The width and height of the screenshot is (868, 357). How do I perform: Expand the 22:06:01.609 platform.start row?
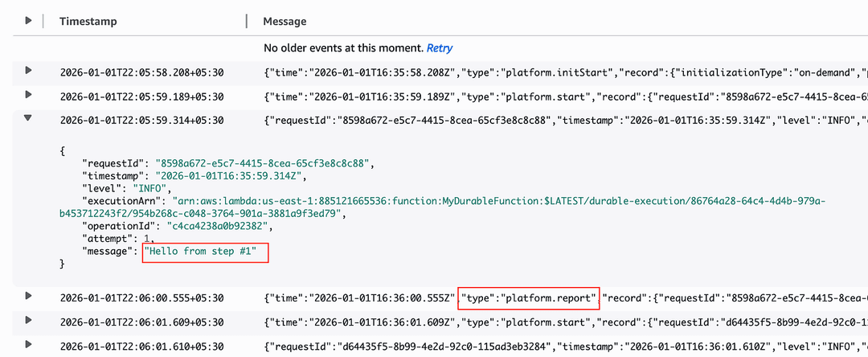(x=28, y=320)
